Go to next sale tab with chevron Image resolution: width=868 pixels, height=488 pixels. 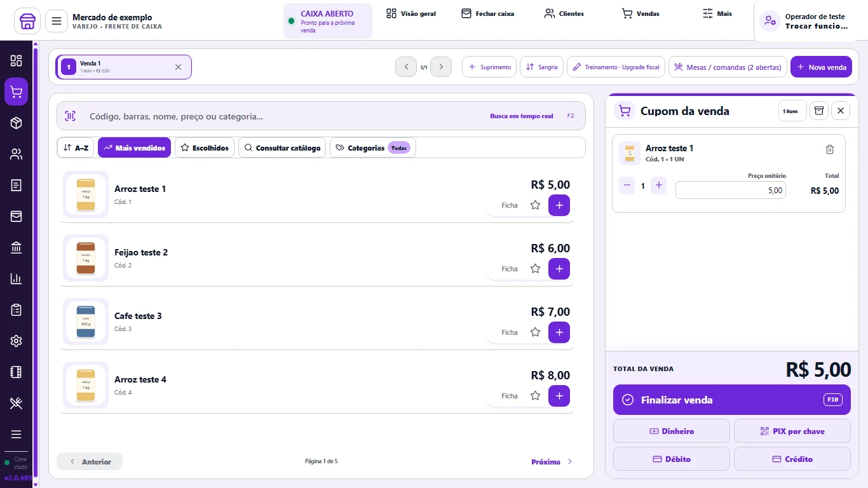(x=441, y=67)
